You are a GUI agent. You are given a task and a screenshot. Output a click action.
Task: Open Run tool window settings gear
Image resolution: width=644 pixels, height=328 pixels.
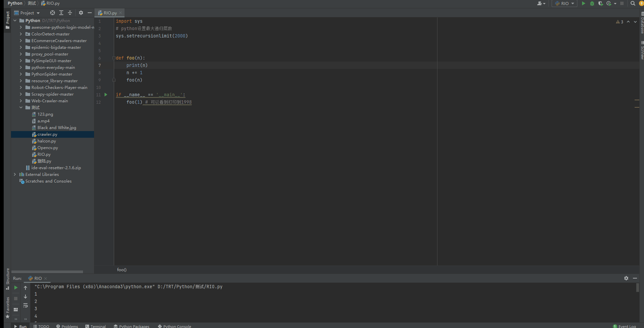pos(626,278)
